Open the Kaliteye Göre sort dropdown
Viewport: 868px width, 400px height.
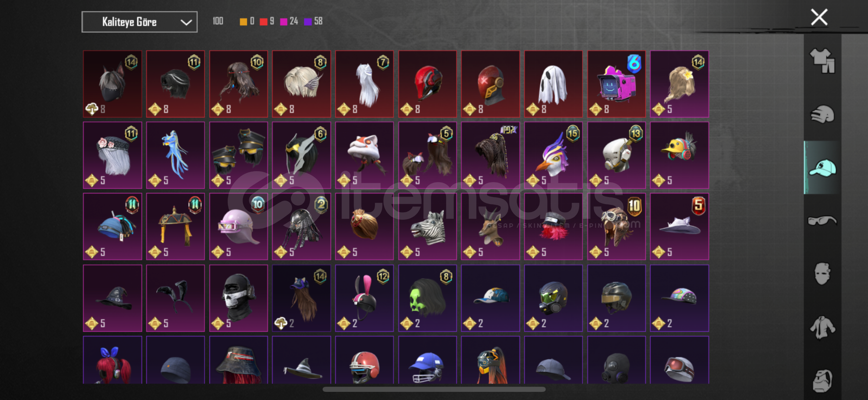point(139,22)
